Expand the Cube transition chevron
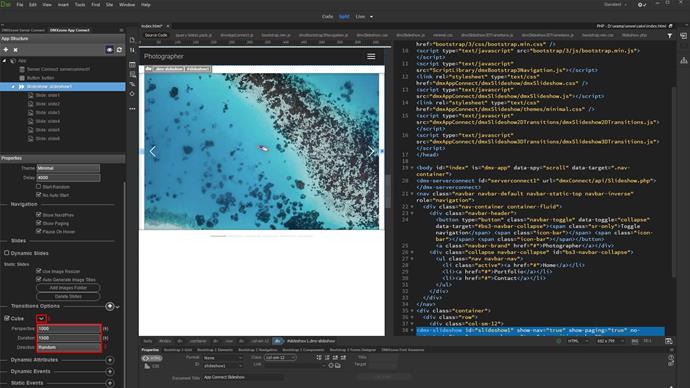Screen dimensions: 690x388 coord(41,318)
